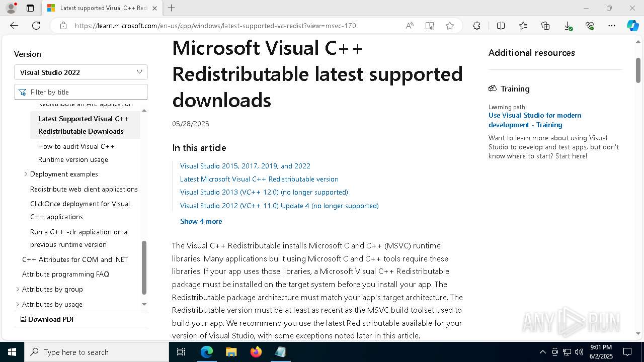Screen dimensions: 644x362
Task: Open ClickOnce deployment for Visual C++ applications
Action: tap(80, 210)
